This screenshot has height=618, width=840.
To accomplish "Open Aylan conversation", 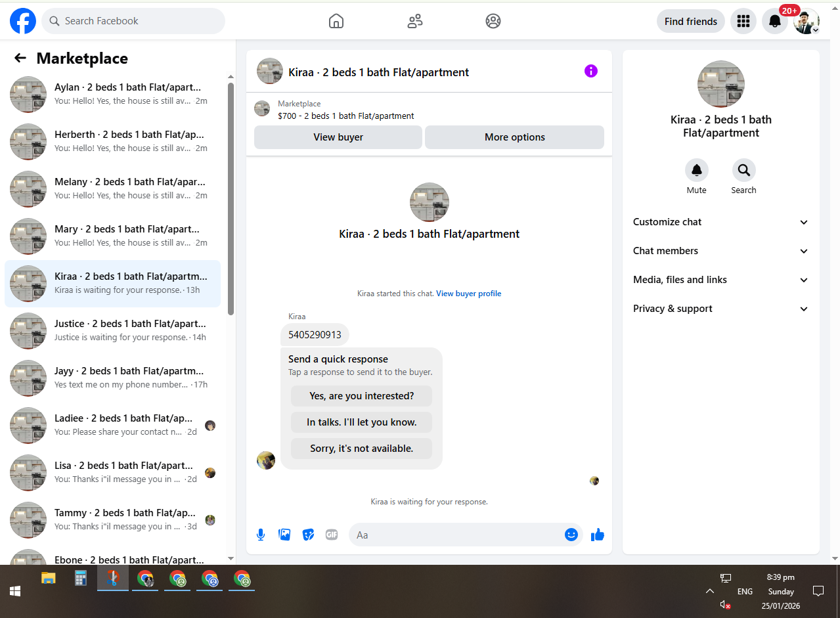I will pos(113,95).
